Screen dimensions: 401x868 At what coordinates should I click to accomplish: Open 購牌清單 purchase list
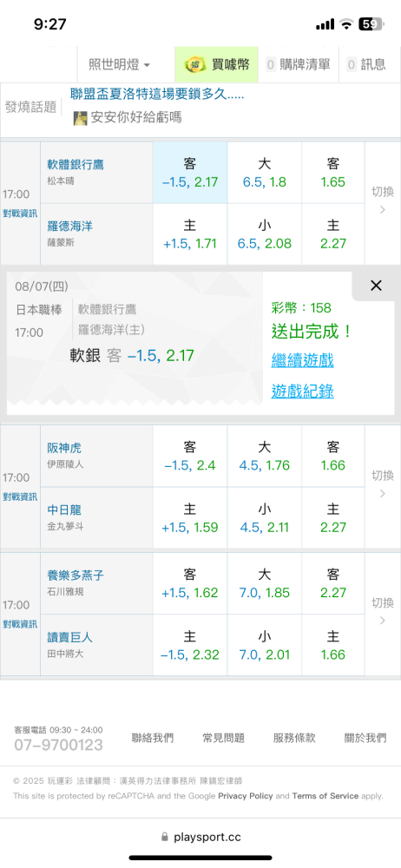pyautogui.click(x=298, y=65)
